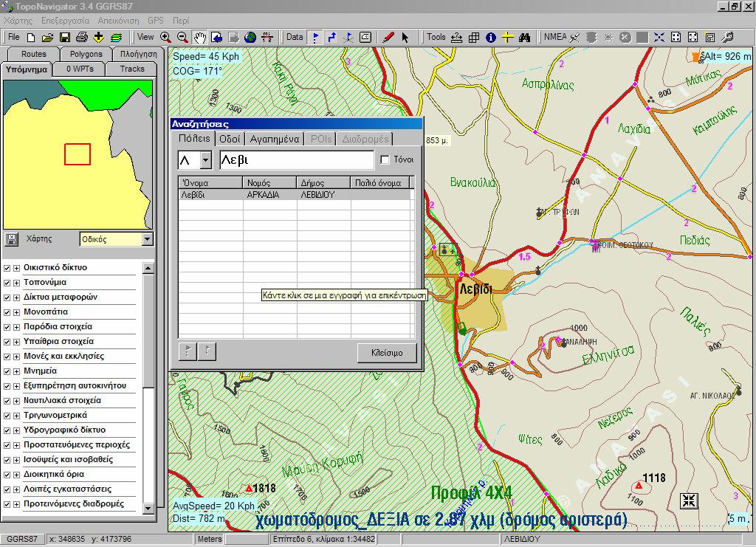
Task: Go to previous view blue arrow
Action: tap(216, 38)
